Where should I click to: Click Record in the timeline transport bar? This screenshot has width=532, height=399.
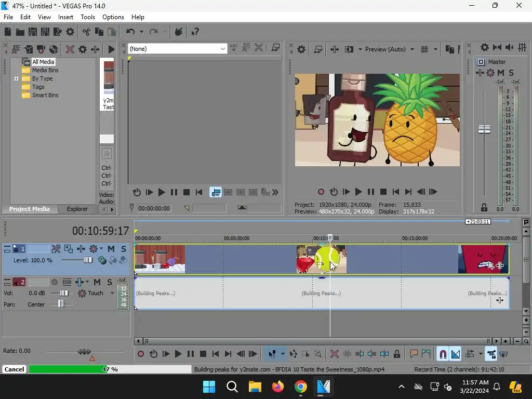[140, 354]
